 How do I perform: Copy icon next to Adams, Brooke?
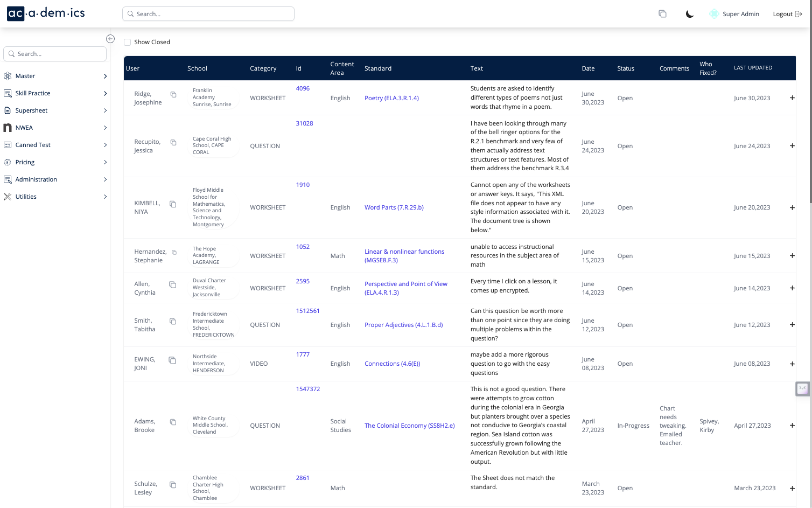point(173,422)
